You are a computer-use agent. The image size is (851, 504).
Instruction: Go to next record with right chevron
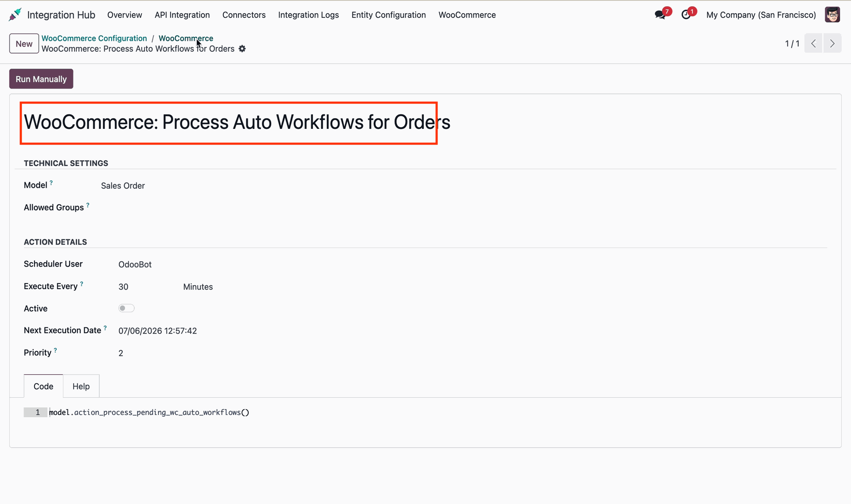(832, 43)
